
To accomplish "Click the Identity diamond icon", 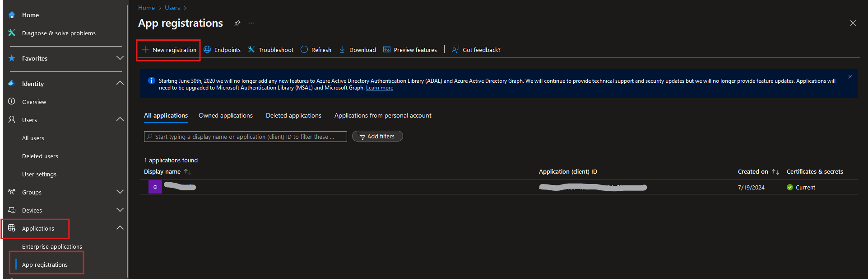I will coord(12,83).
